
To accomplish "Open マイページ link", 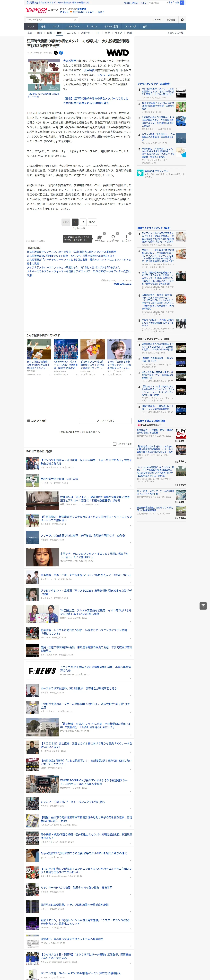I will tap(157, 20).
